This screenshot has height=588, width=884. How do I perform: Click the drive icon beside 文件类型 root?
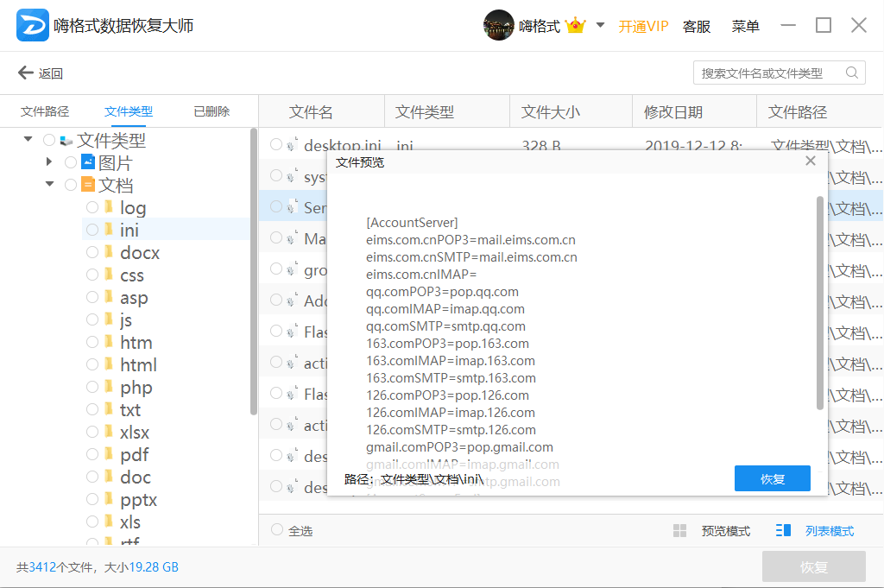click(66, 141)
